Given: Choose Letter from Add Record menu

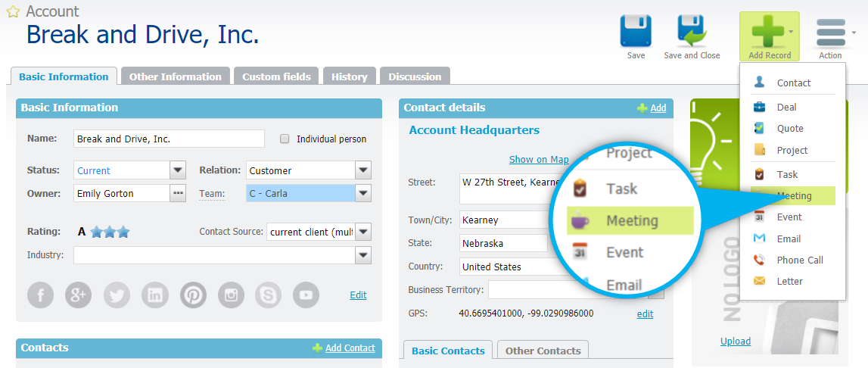Looking at the screenshot, I should (x=793, y=281).
